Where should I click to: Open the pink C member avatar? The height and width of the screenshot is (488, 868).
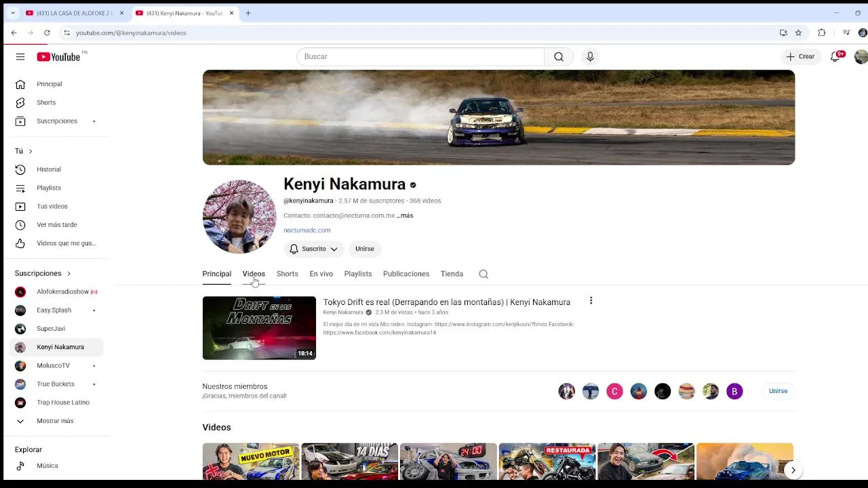(614, 391)
